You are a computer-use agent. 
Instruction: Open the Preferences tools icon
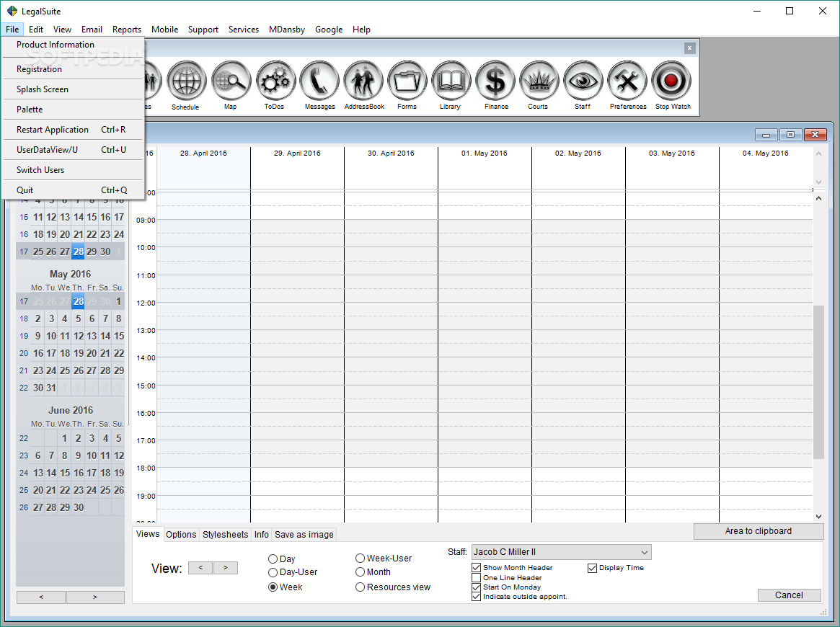(627, 81)
